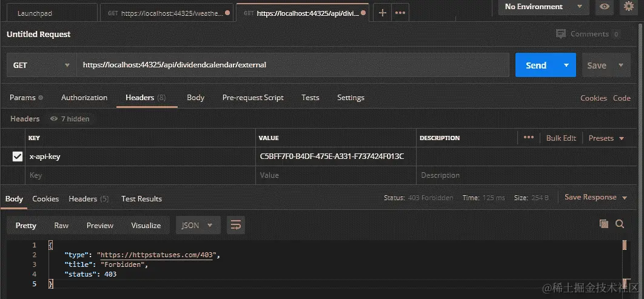The height and width of the screenshot is (299, 644).
Task: Open the tab options ellipsis menu
Action: click(x=400, y=13)
